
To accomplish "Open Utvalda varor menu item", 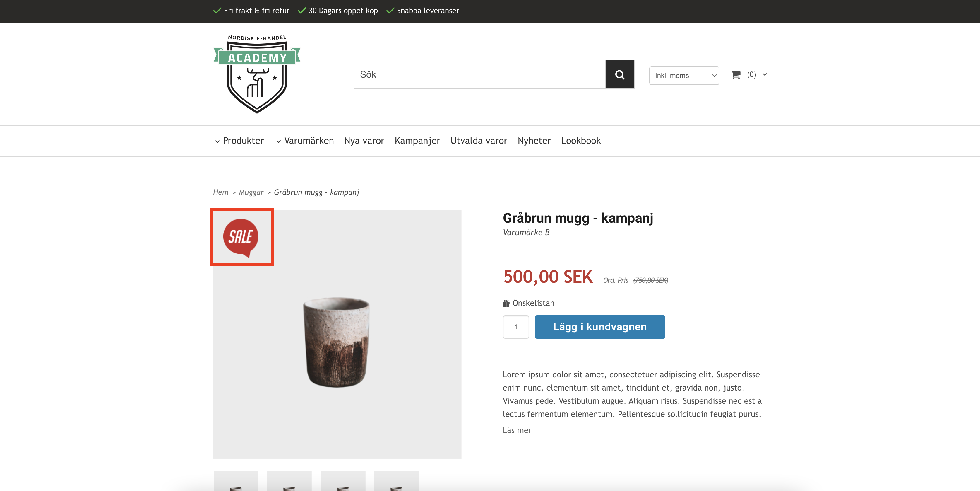I will click(x=479, y=141).
